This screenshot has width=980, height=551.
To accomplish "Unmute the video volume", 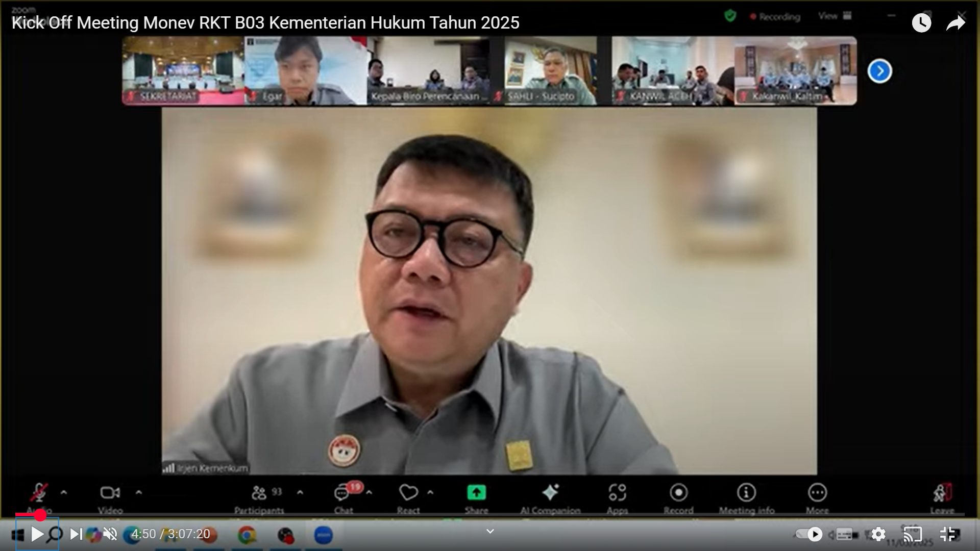I will [x=110, y=534].
